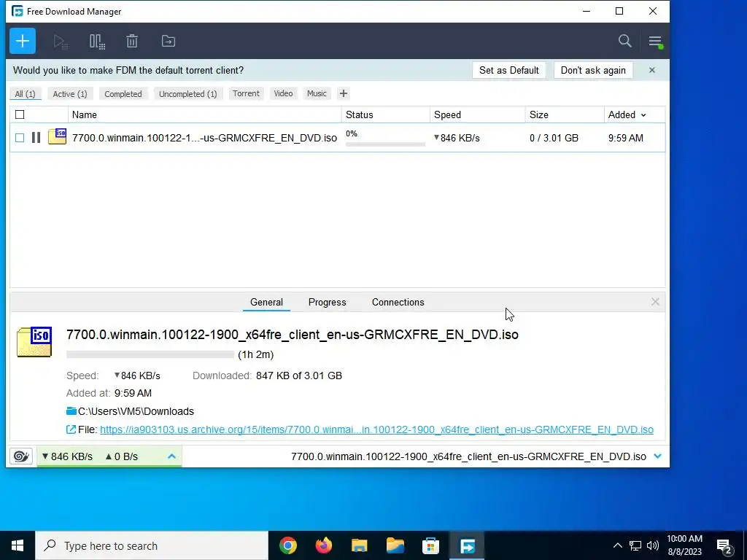Open the archive.org file URL link
The image size is (747, 560).
[376, 429]
